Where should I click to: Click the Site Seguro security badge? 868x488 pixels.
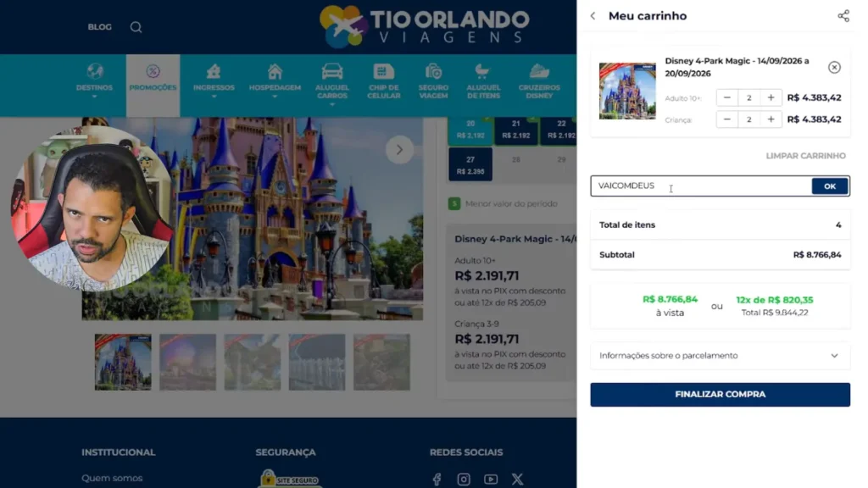pyautogui.click(x=290, y=479)
